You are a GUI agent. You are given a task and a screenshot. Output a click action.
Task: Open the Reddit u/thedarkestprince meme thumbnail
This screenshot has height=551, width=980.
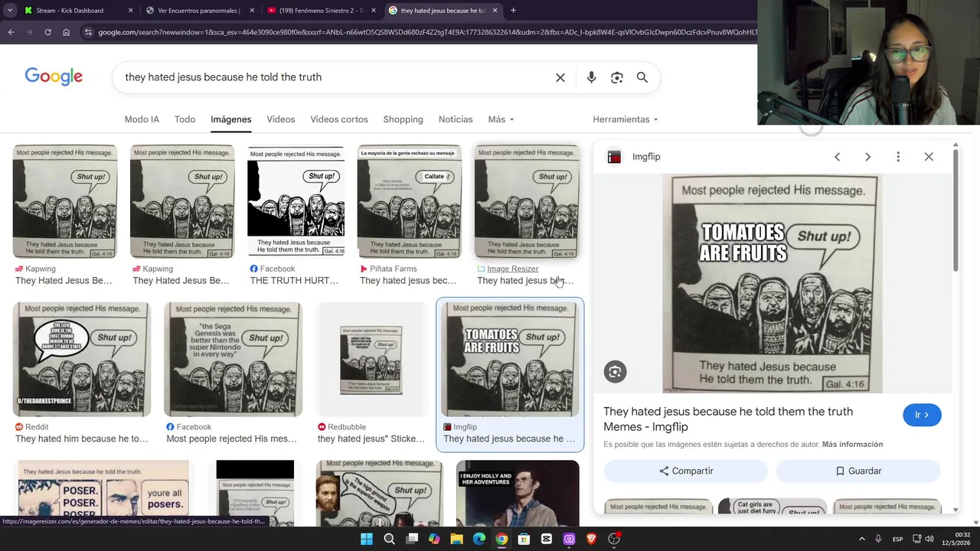82,359
